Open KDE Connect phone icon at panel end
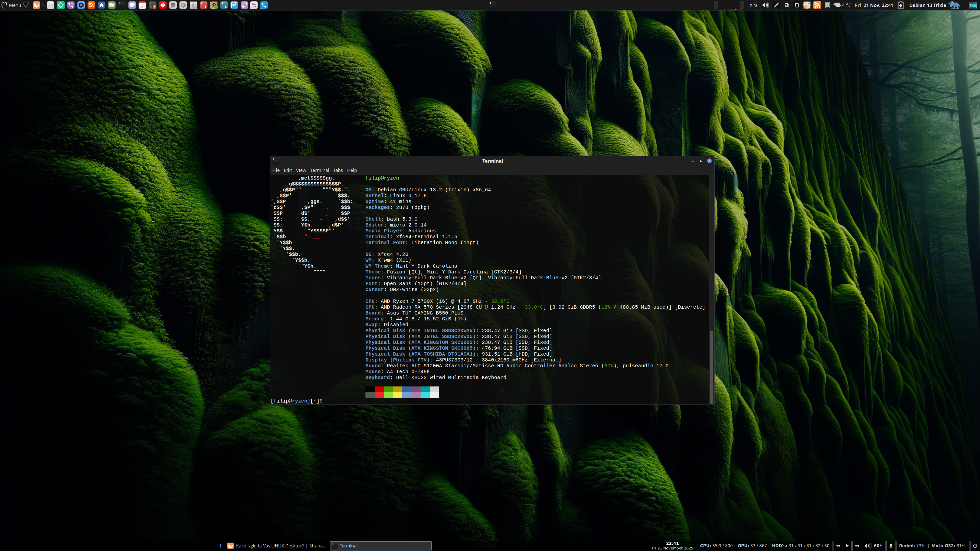This screenshot has height=551, width=980. 265,5
